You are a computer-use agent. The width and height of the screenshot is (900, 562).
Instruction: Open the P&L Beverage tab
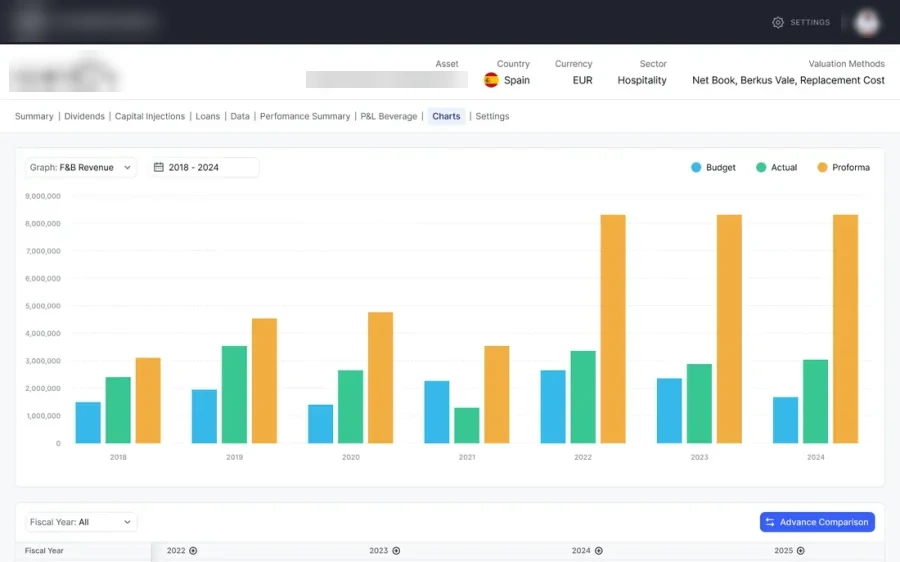click(389, 116)
